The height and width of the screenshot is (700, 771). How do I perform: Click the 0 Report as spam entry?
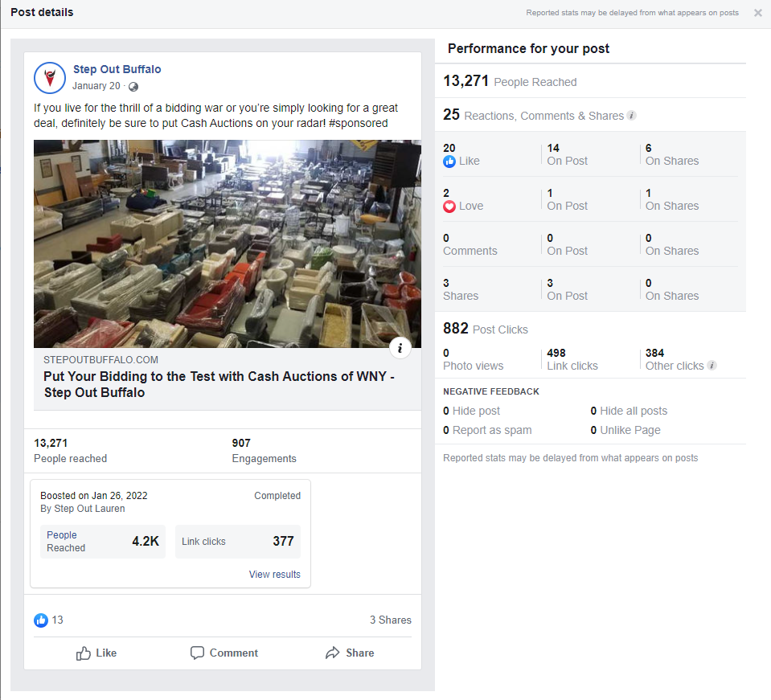coord(487,430)
